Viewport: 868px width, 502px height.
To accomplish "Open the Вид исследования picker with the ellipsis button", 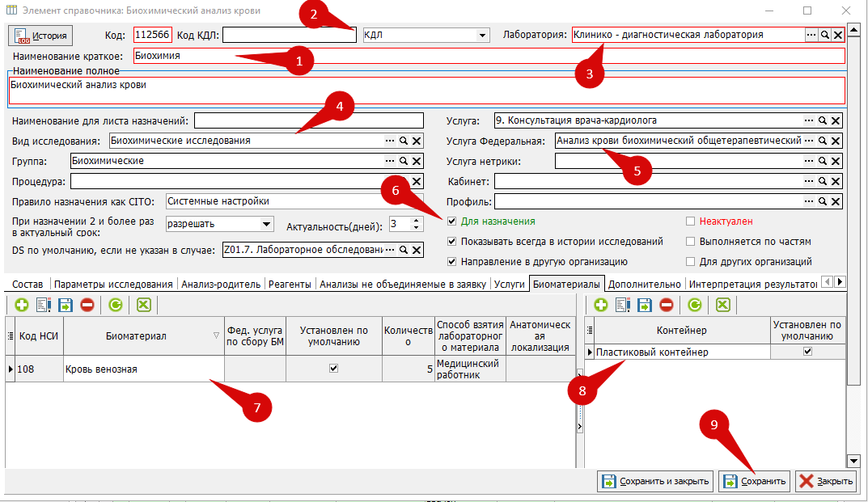I will click(x=390, y=141).
